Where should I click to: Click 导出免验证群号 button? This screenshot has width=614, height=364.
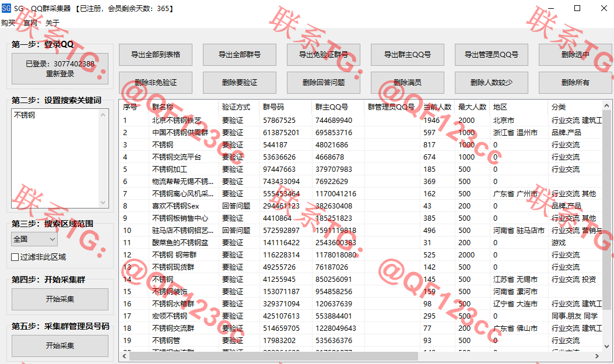click(x=324, y=55)
